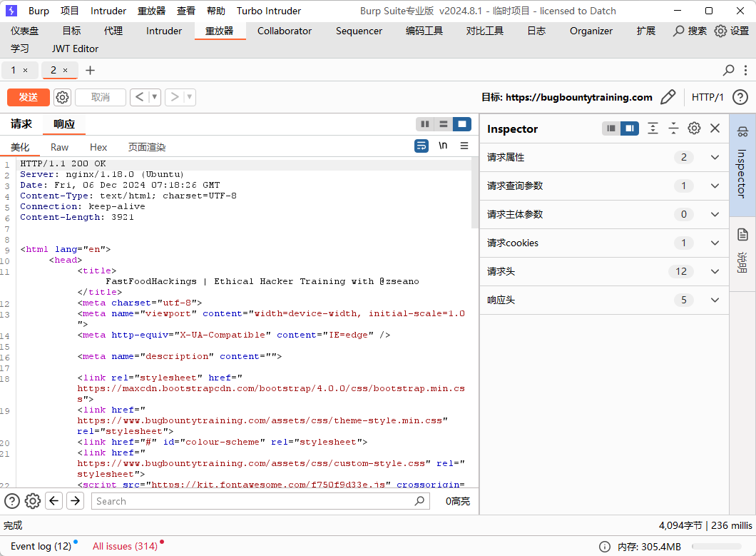Click 取消 cancel button
This screenshot has width=756, height=556.
coord(101,98)
